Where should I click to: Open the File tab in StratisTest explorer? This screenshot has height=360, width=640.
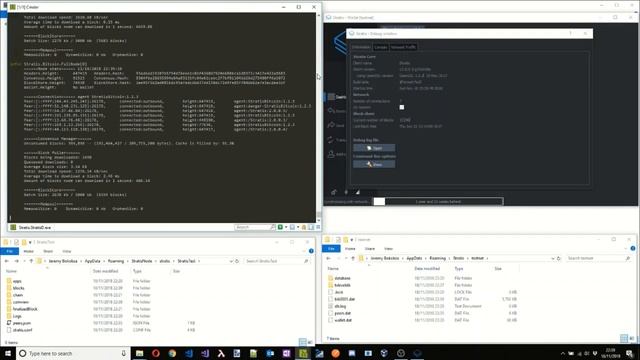click(10, 251)
